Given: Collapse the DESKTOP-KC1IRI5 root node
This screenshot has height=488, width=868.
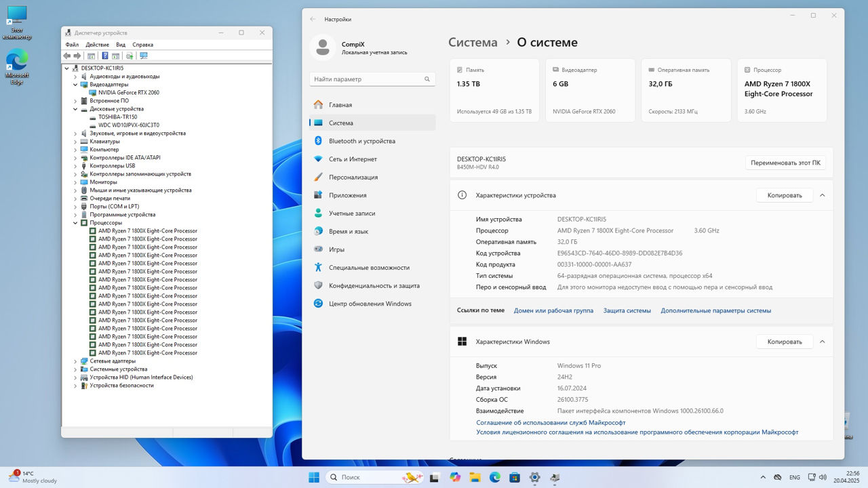Looking at the screenshot, I should 67,68.
